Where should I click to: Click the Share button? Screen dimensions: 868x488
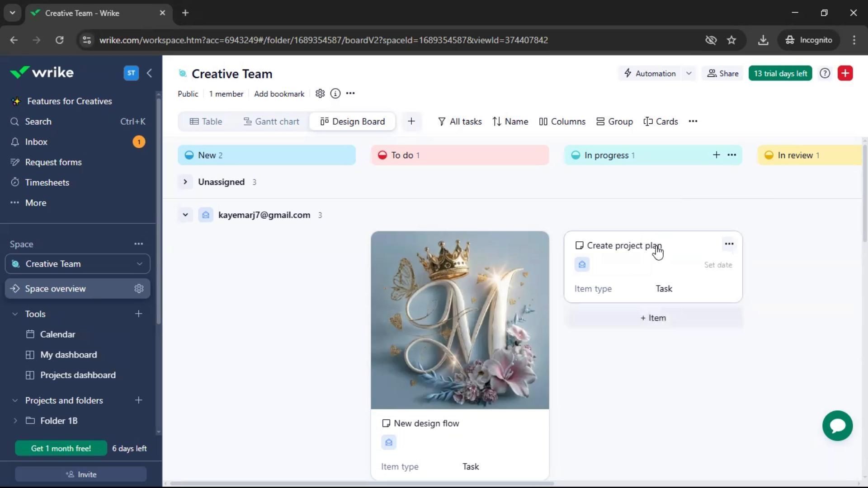[x=722, y=73]
